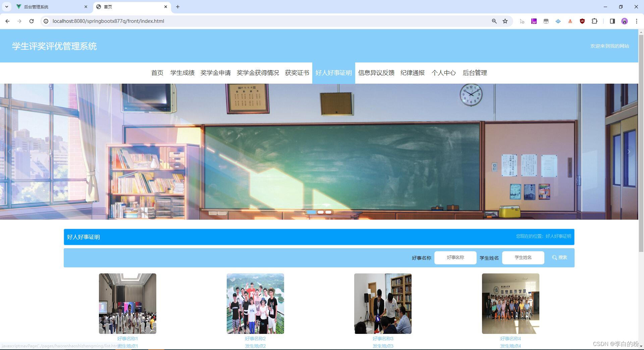Switch to the 后台管理系统 browser tab
The width and height of the screenshot is (644, 350).
(x=52, y=7)
